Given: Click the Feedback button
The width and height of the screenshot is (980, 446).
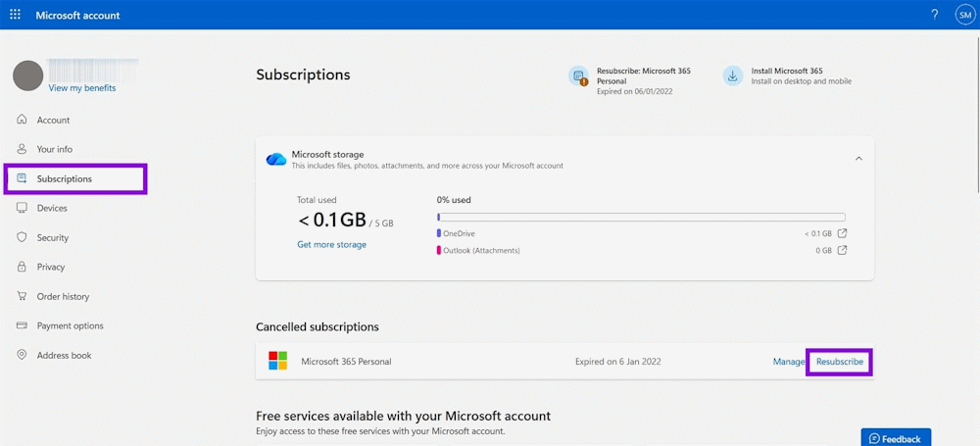Looking at the screenshot, I should (x=896, y=438).
